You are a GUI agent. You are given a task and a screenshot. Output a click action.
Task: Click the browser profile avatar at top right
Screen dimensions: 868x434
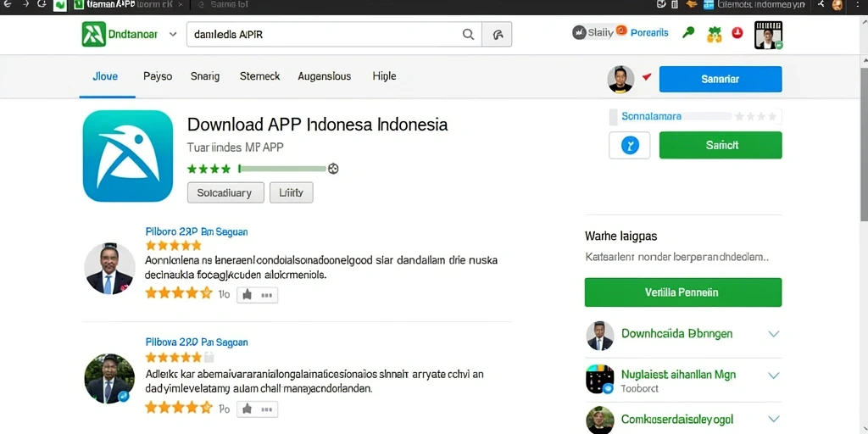click(x=837, y=5)
